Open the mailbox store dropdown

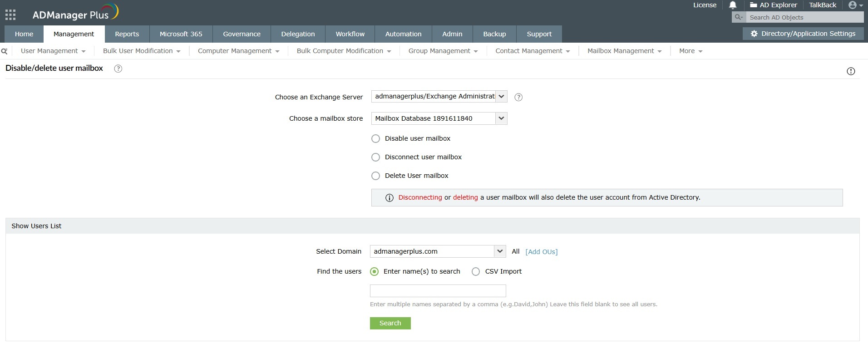point(439,118)
